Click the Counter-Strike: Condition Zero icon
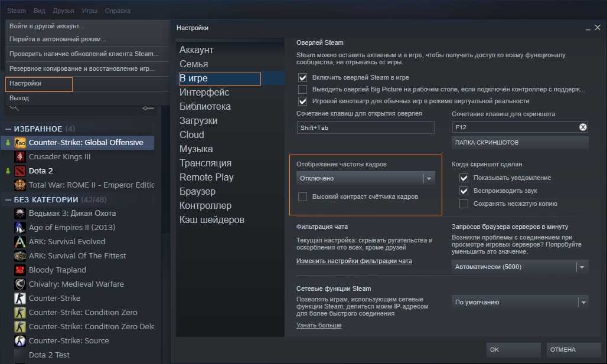The image size is (607, 364). click(x=20, y=313)
